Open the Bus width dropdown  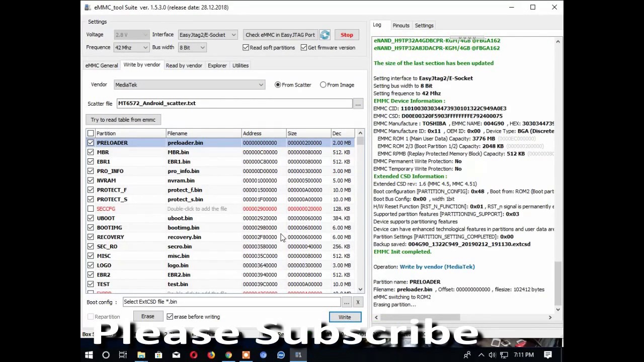point(192,47)
